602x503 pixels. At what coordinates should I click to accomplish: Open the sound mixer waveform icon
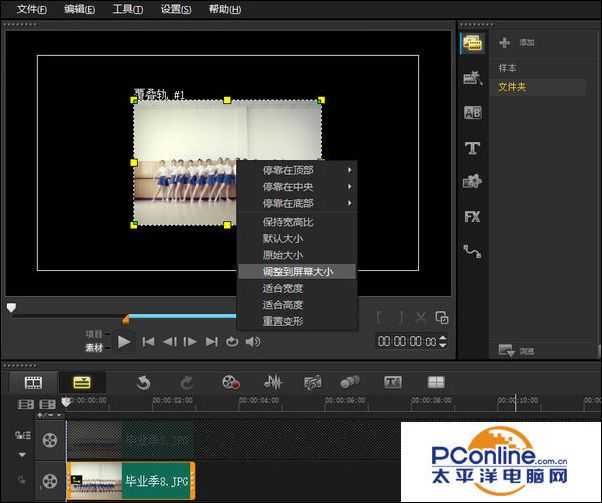pyautogui.click(x=273, y=382)
